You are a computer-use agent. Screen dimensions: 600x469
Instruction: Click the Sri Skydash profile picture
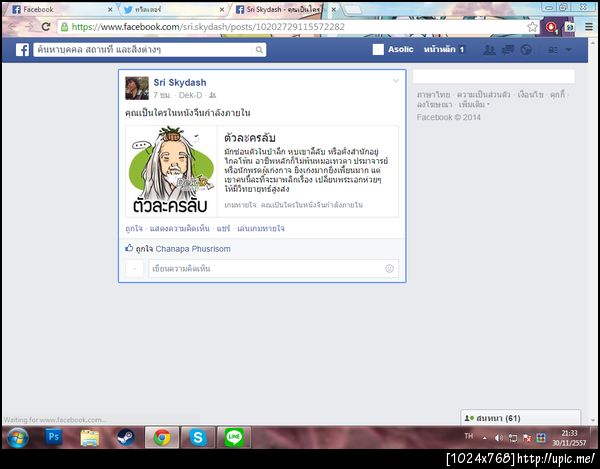[x=137, y=88]
